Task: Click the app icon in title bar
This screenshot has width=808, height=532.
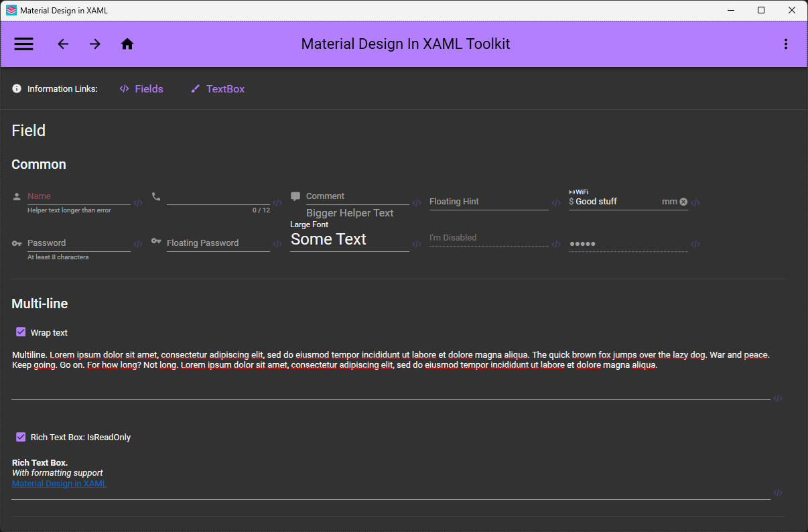Action: 11,11
